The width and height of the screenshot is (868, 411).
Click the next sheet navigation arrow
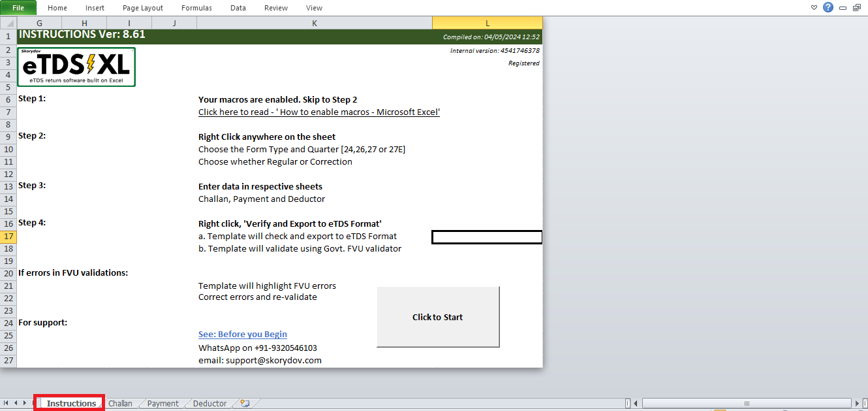[x=24, y=403]
